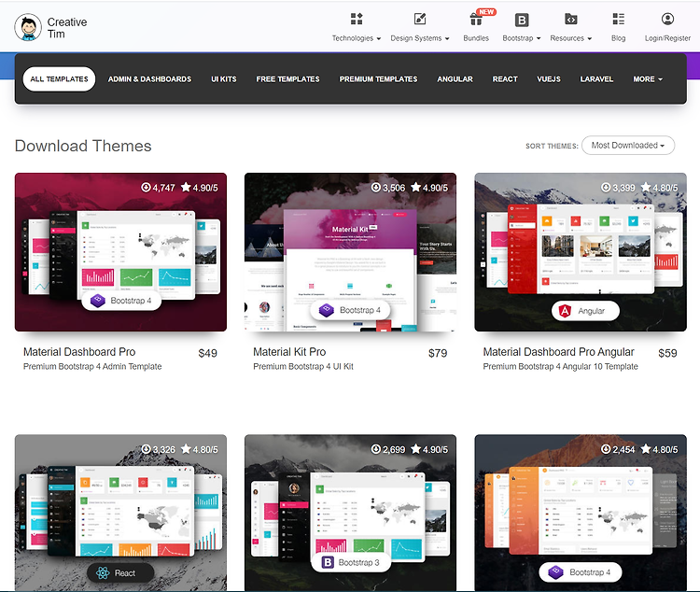Click the 'Download Themes' heading
The width and height of the screenshot is (700, 592).
click(83, 146)
